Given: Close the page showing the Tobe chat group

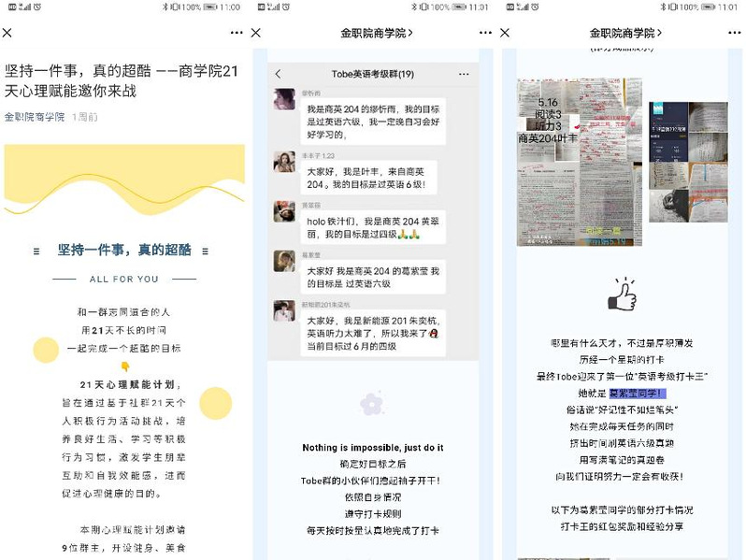Looking at the screenshot, I should [x=256, y=33].
